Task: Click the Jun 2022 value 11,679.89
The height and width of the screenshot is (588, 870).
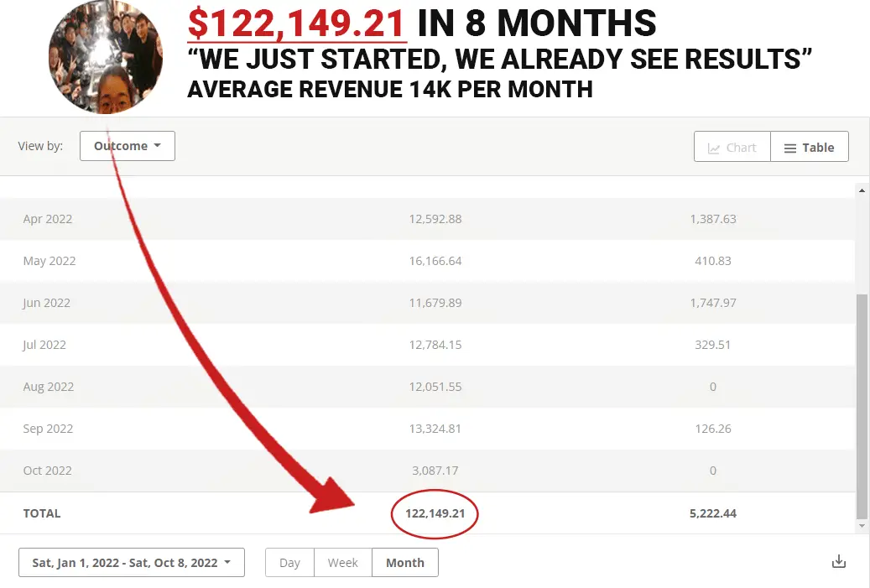Action: (x=435, y=303)
